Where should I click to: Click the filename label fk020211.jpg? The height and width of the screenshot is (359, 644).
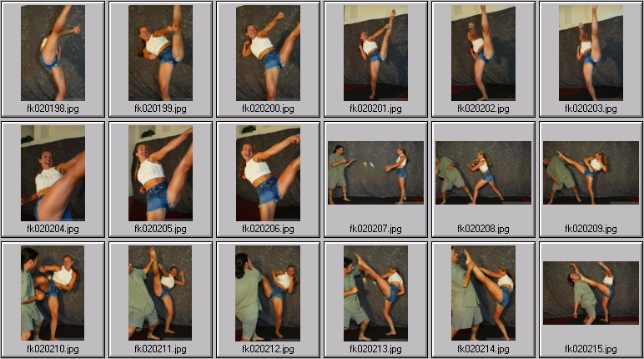161,349
